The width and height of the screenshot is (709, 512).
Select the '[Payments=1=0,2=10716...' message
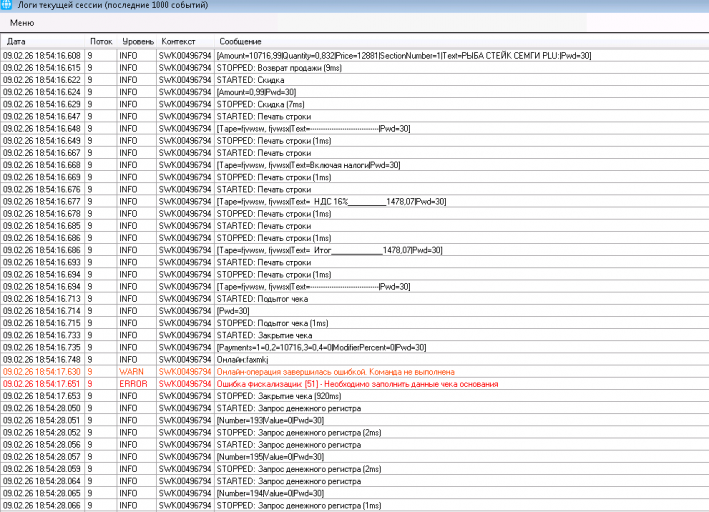click(x=321, y=348)
